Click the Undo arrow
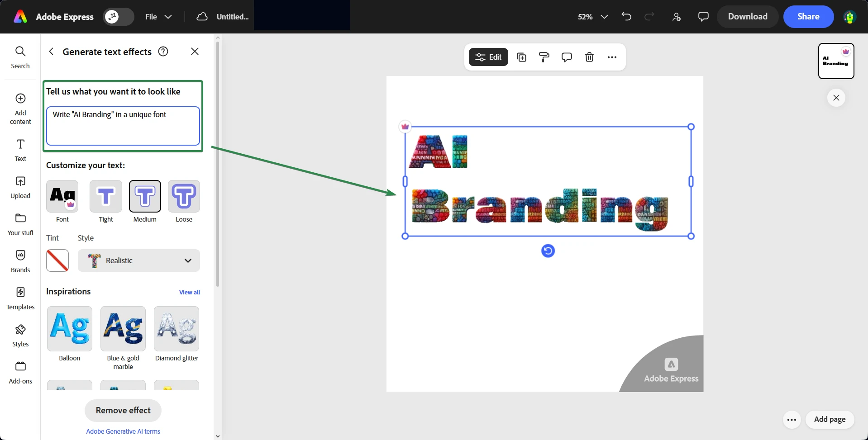Image resolution: width=868 pixels, height=440 pixels. tap(626, 17)
